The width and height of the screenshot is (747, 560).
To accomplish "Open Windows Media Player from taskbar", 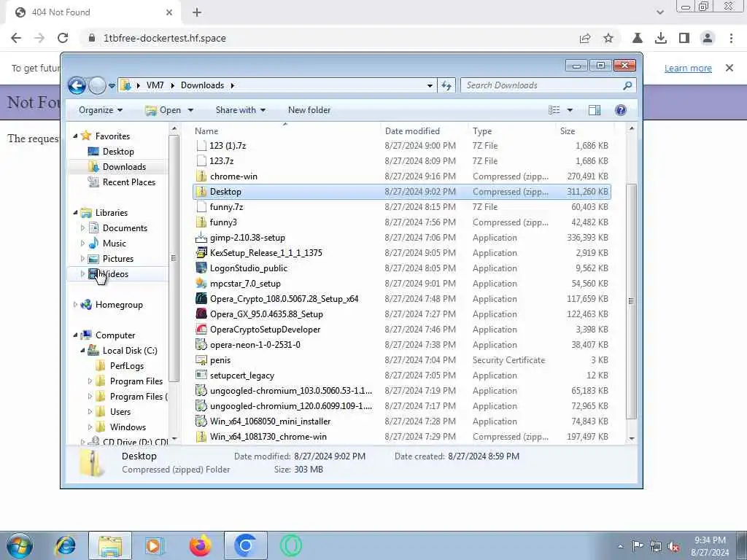I will pyautogui.click(x=155, y=545).
